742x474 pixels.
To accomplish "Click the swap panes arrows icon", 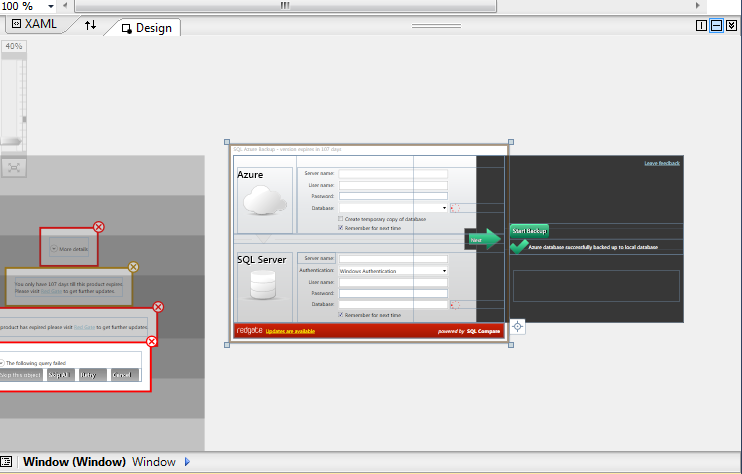I will [x=90, y=25].
